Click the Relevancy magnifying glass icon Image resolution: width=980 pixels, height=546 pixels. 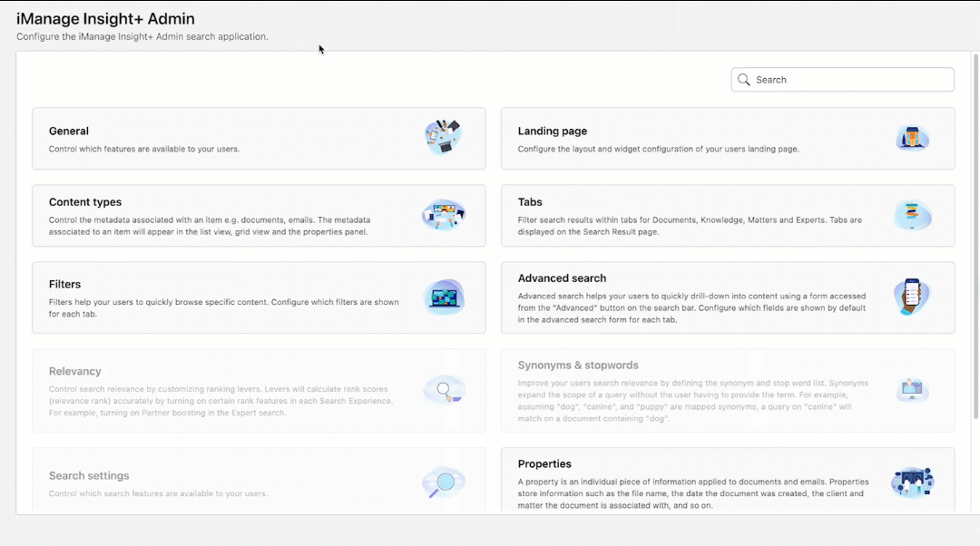click(x=443, y=390)
